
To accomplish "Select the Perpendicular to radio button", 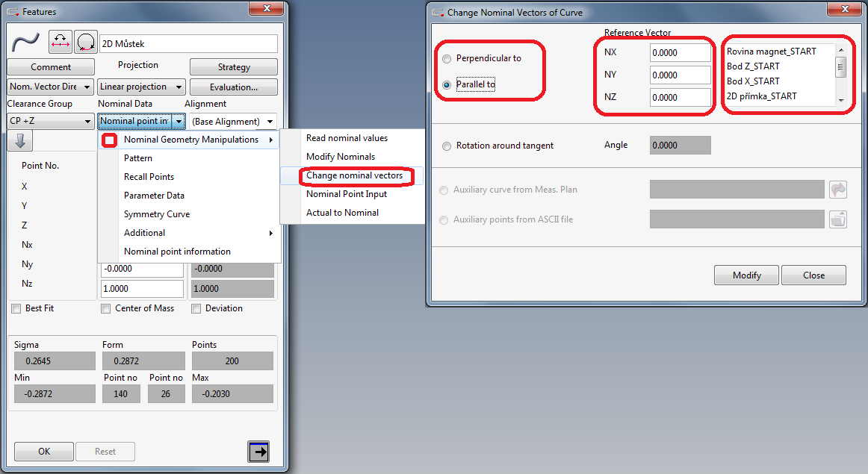I will [x=447, y=59].
